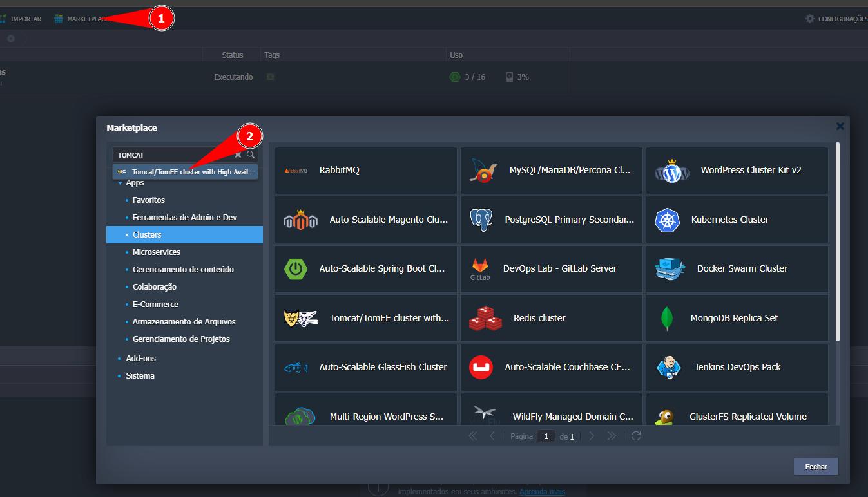The width and height of the screenshot is (868, 497).
Task: Open the Configurações settings menu
Action: (x=837, y=19)
